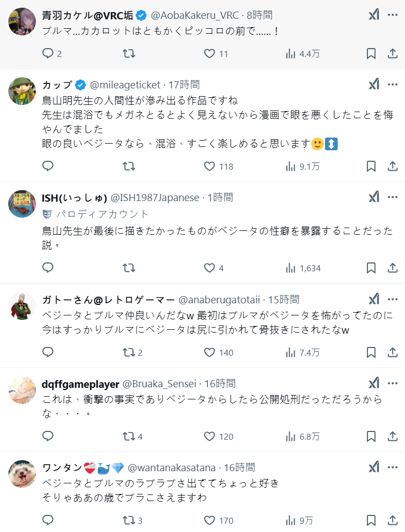
Task: Open more options on 青羽カケル's post
Action: [392, 15]
